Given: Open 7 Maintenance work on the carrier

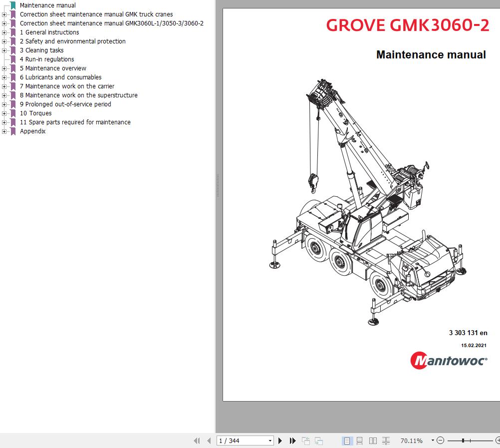Looking at the screenshot, I should 67,86.
